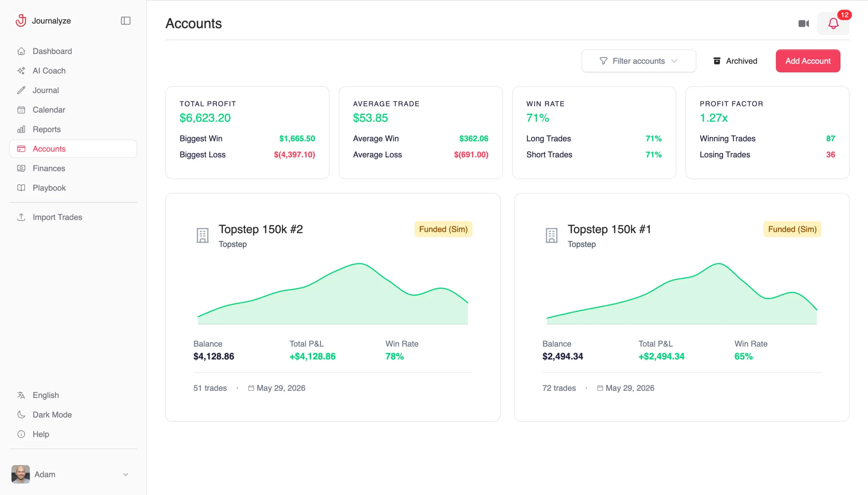Viewport: 868px width, 495px height.
Task: Open the Playbook
Action: click(73, 188)
